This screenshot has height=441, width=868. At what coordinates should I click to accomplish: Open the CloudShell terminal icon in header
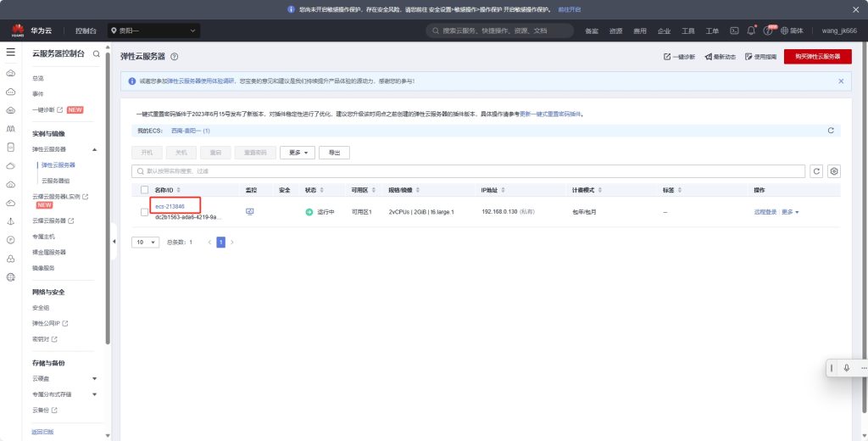(x=734, y=31)
